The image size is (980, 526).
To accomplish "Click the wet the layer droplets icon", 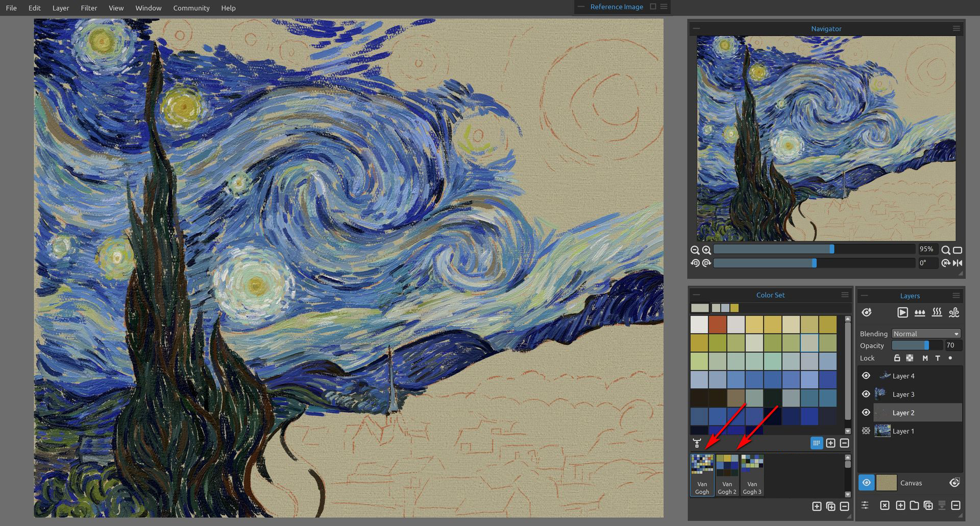I will [920, 313].
